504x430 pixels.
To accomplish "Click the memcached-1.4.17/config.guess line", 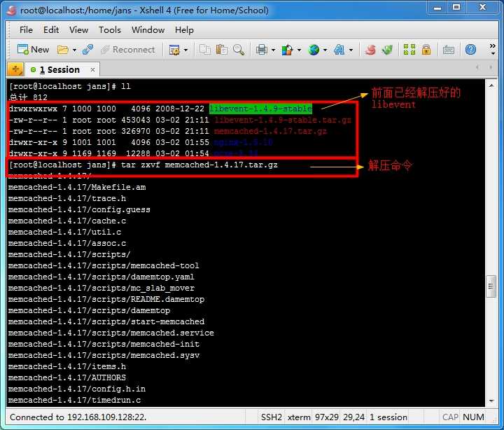I will [x=79, y=209].
